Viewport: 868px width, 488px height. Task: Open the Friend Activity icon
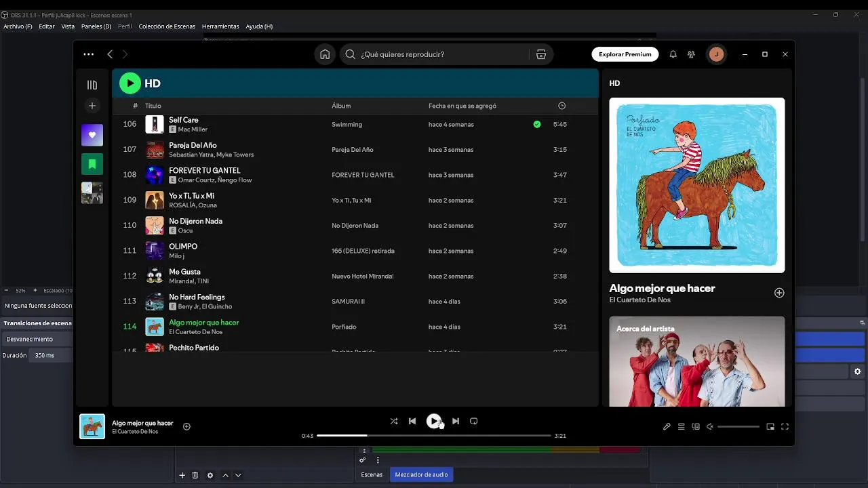691,54
